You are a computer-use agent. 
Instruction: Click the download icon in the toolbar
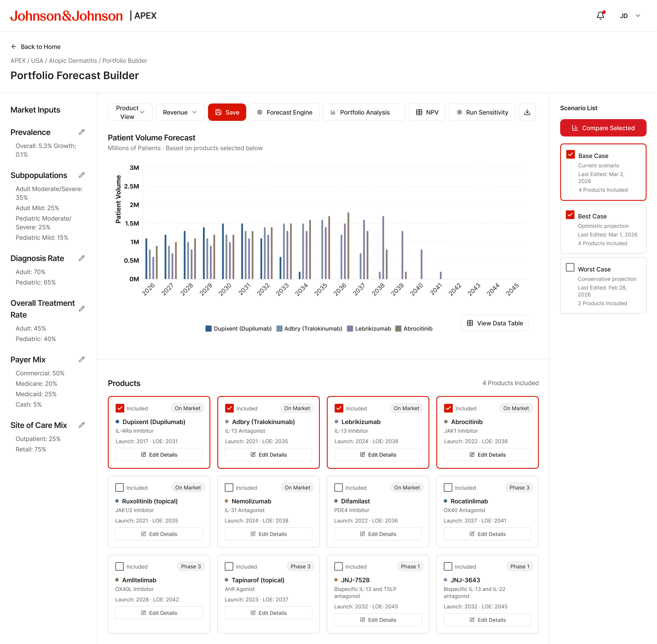[527, 112]
